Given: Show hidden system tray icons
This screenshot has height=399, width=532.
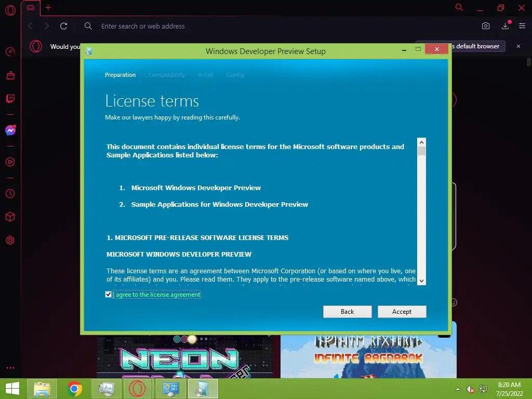Looking at the screenshot, I should 458,389.
